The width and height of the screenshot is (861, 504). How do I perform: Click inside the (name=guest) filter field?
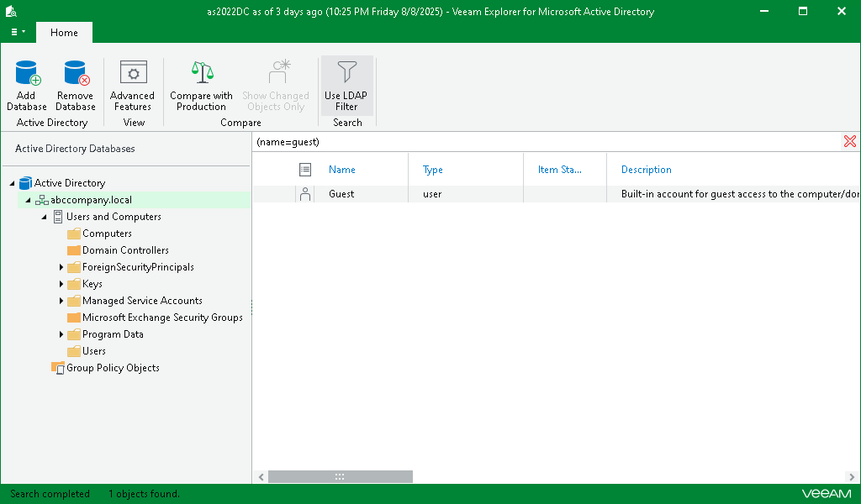[420, 141]
